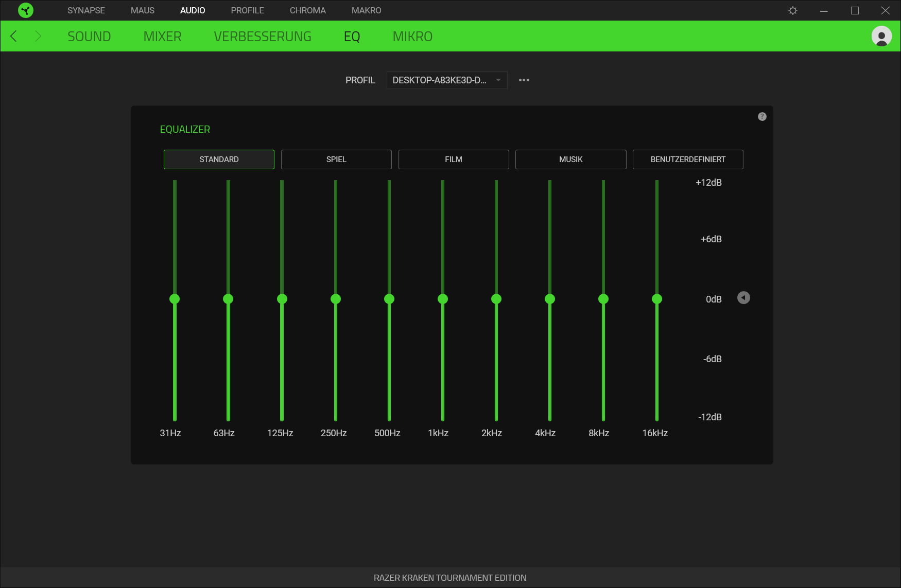901x588 pixels.
Task: Click the 0dB reset arrow icon
Action: click(743, 298)
